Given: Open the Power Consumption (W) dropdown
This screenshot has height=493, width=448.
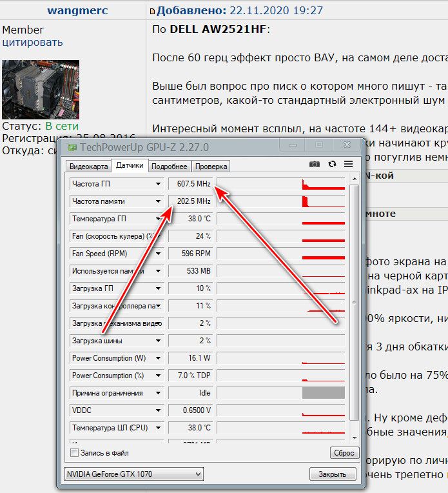Looking at the screenshot, I should pyautogui.click(x=159, y=358).
